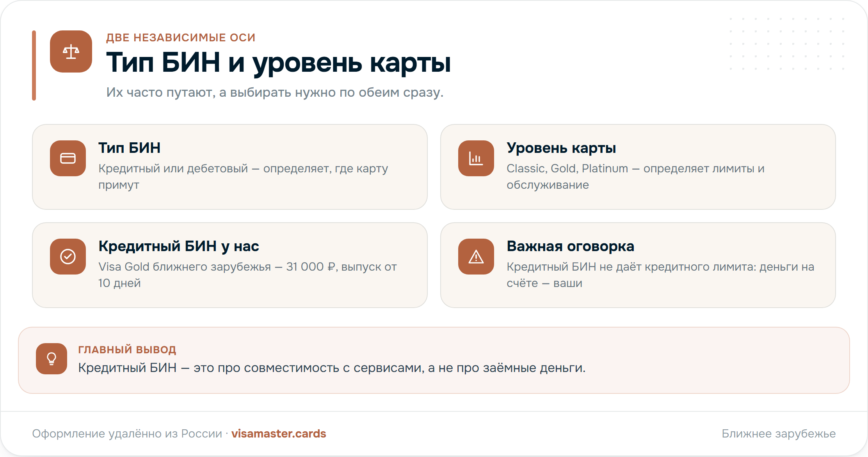Screen dimensions: 868x457
Task: Click the lightbulb icon beside Главный вывод
Action: point(52,359)
